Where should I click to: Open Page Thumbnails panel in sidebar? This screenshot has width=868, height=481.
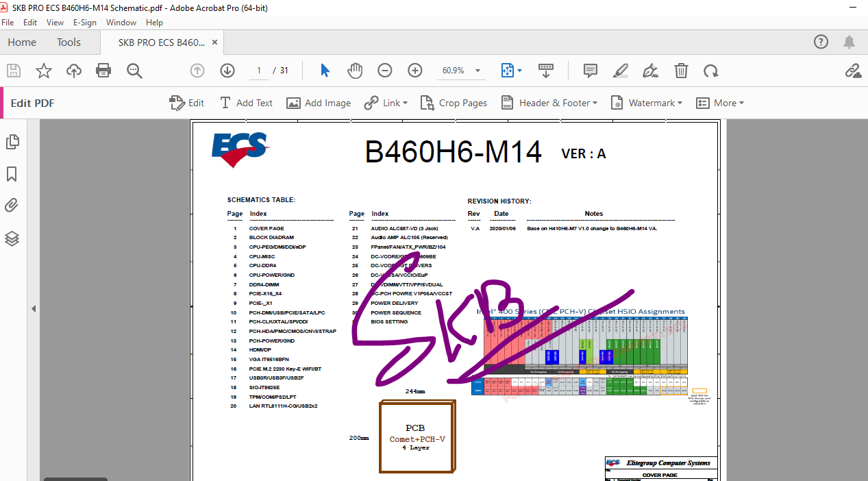[12, 142]
